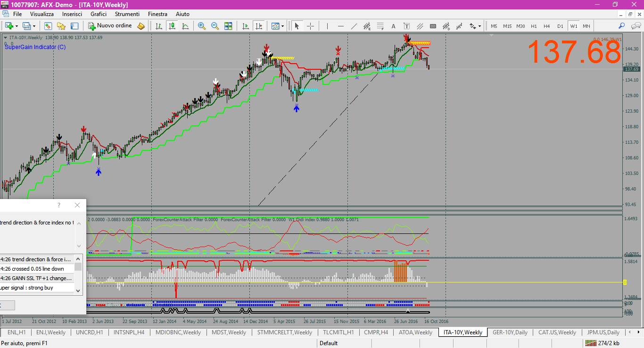Screen dimensions: 644x348
Task: Expand the templates dropdown arrow
Action: click(x=283, y=26)
